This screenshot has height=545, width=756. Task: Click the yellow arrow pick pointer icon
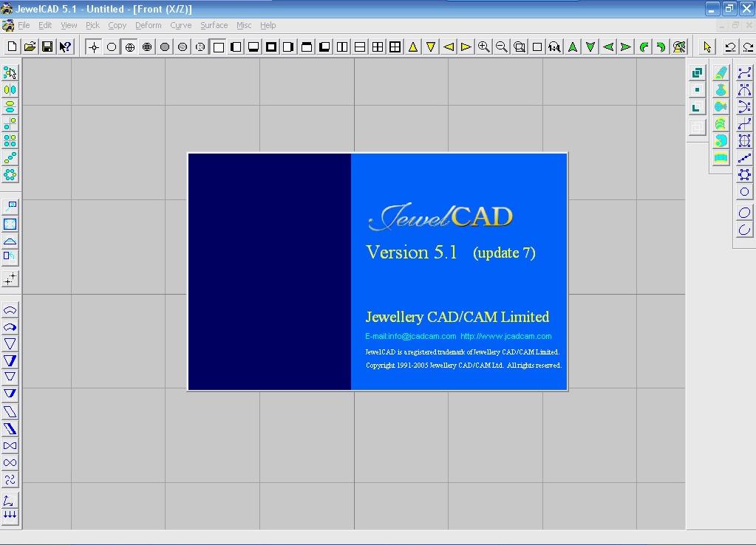[707, 47]
